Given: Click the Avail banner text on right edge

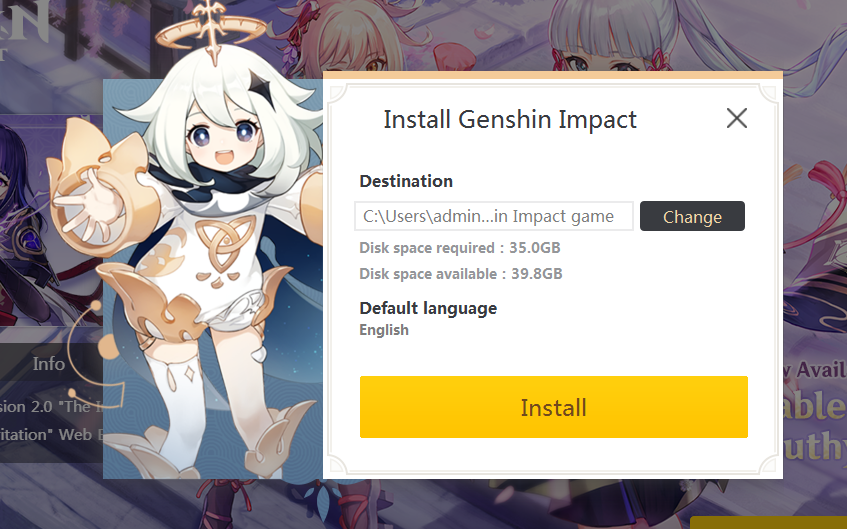Looking at the screenshot, I should point(816,370).
